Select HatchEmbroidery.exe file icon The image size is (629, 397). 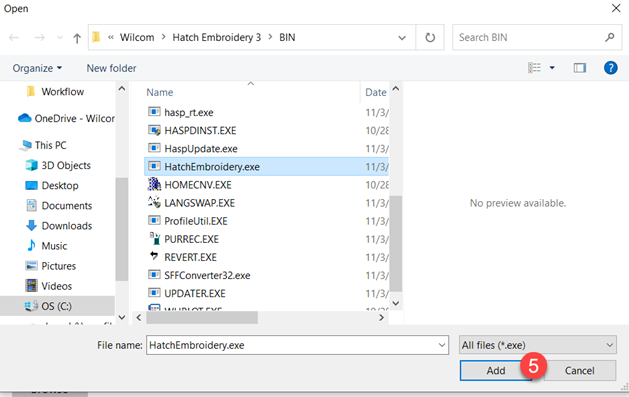154,166
